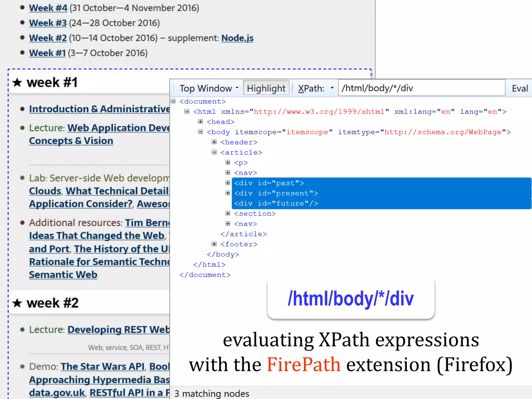
Task: Click the </article> closing tag
Action: [244, 234]
